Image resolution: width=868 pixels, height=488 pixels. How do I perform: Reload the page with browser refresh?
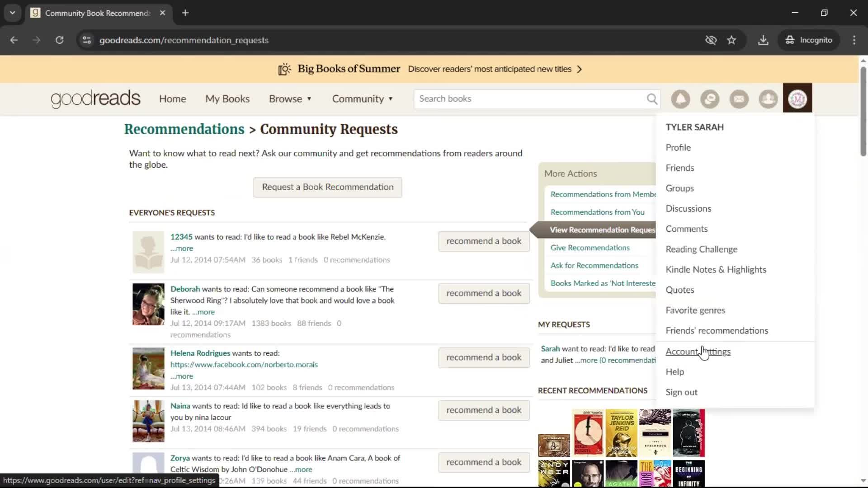click(x=59, y=40)
